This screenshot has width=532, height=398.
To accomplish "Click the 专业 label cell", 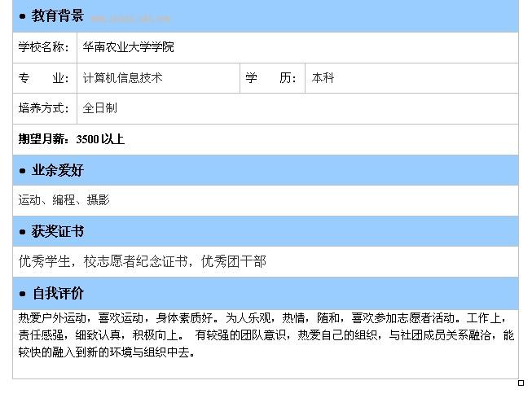I will point(45,78).
